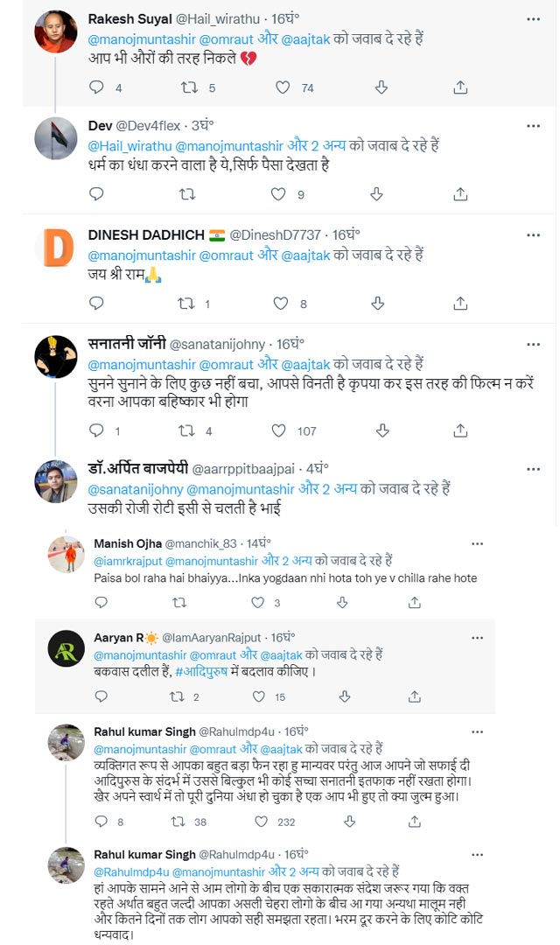
Task: Open more options on Dev's tweet
Action: point(533,126)
